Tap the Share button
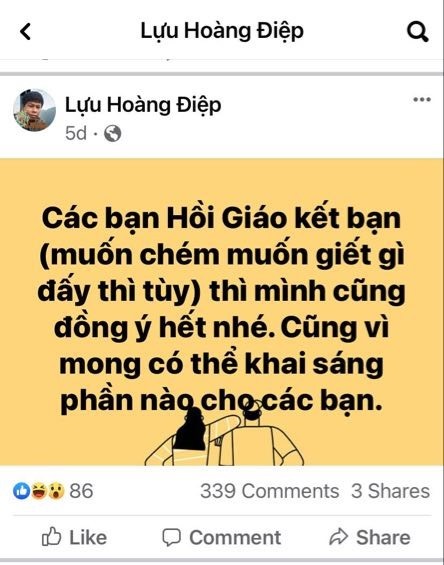This screenshot has height=565, width=444. coord(369,538)
